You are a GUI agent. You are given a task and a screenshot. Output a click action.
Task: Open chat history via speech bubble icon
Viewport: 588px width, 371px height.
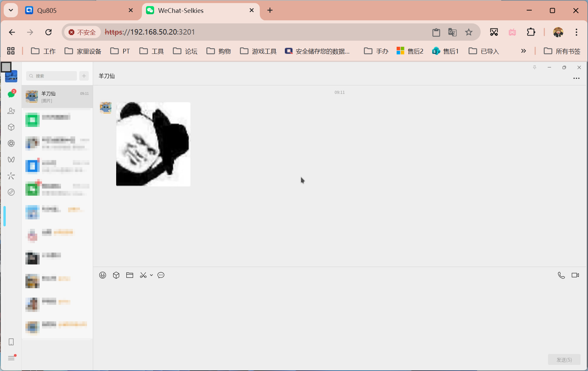tap(161, 275)
